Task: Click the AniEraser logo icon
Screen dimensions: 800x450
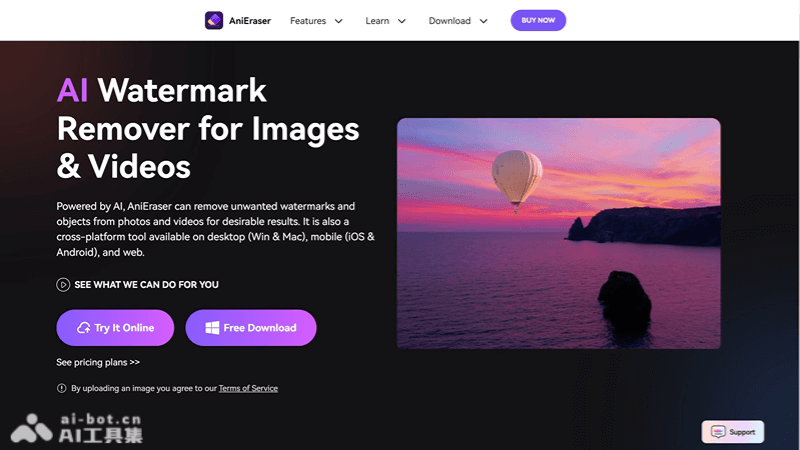Action: click(214, 20)
